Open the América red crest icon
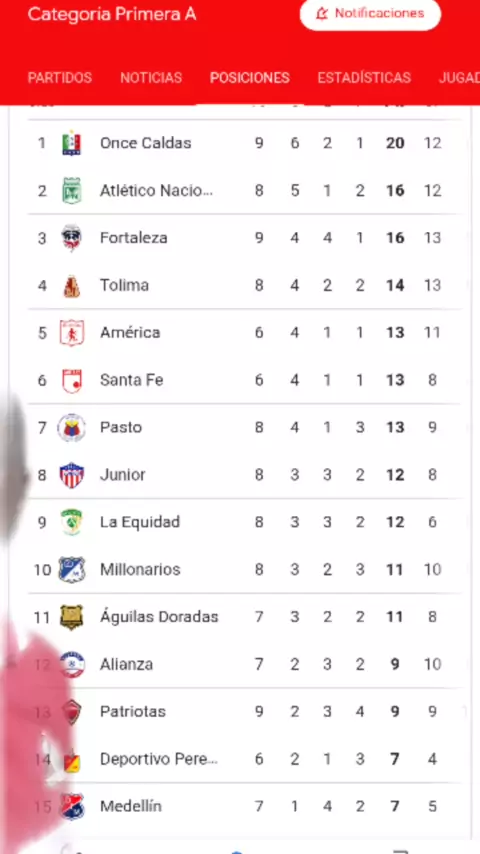The image size is (480, 854). [71, 333]
